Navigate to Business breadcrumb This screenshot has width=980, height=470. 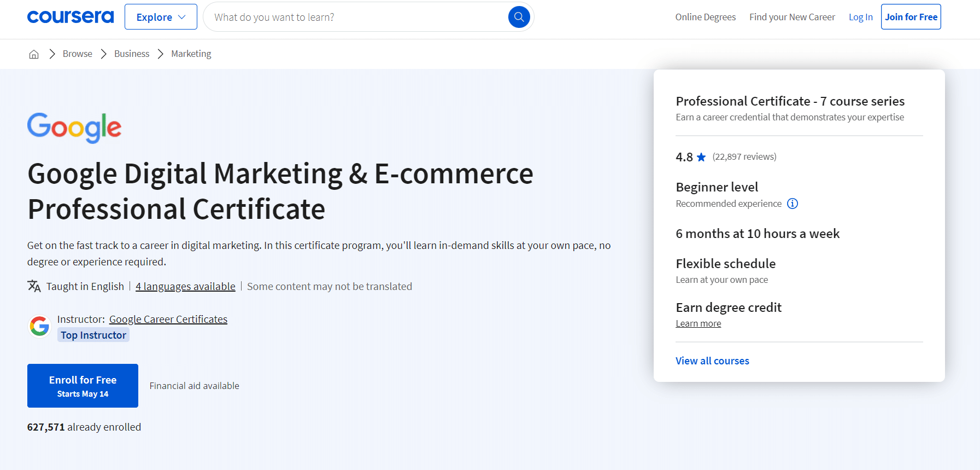point(132,54)
